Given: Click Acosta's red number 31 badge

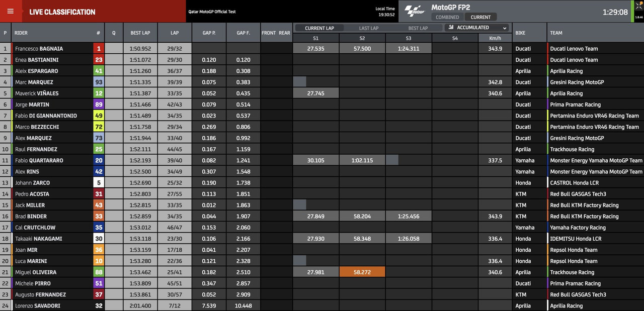Looking at the screenshot, I should click(x=99, y=194).
